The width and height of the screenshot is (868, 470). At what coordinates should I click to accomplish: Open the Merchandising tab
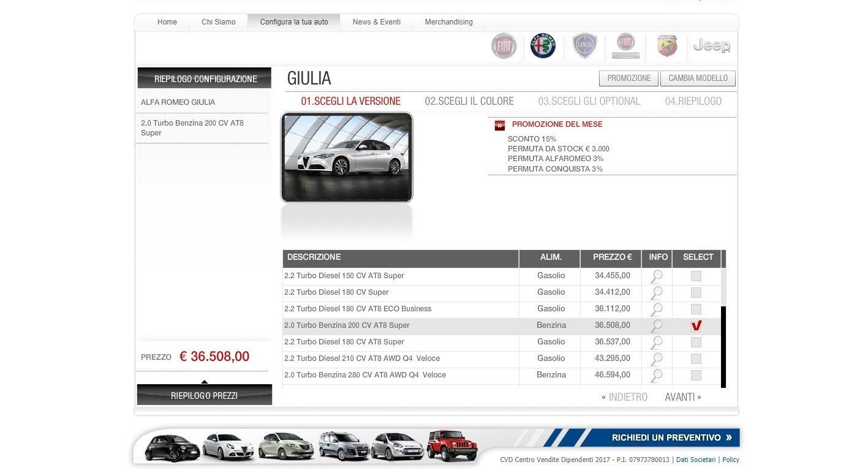449,22
